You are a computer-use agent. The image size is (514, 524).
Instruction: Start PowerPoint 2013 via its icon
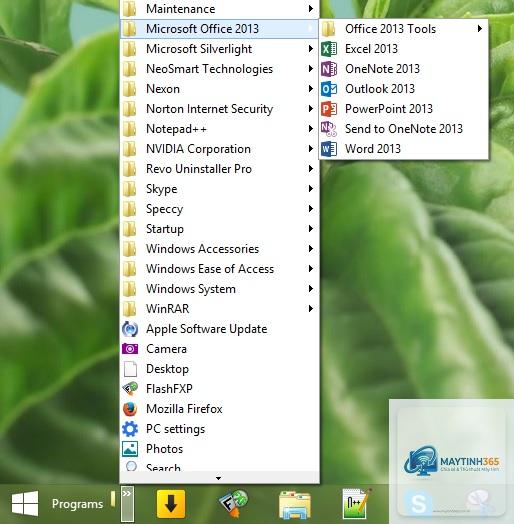pos(329,109)
